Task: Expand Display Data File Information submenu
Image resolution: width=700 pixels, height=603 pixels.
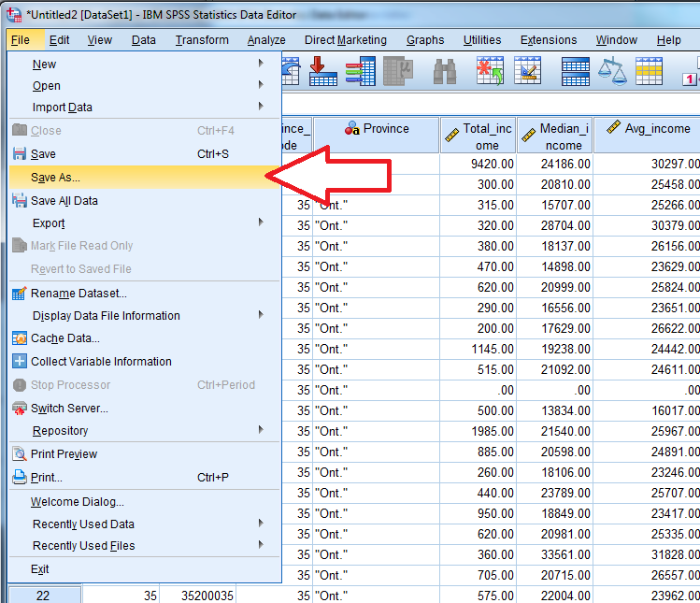Action: pos(145,315)
